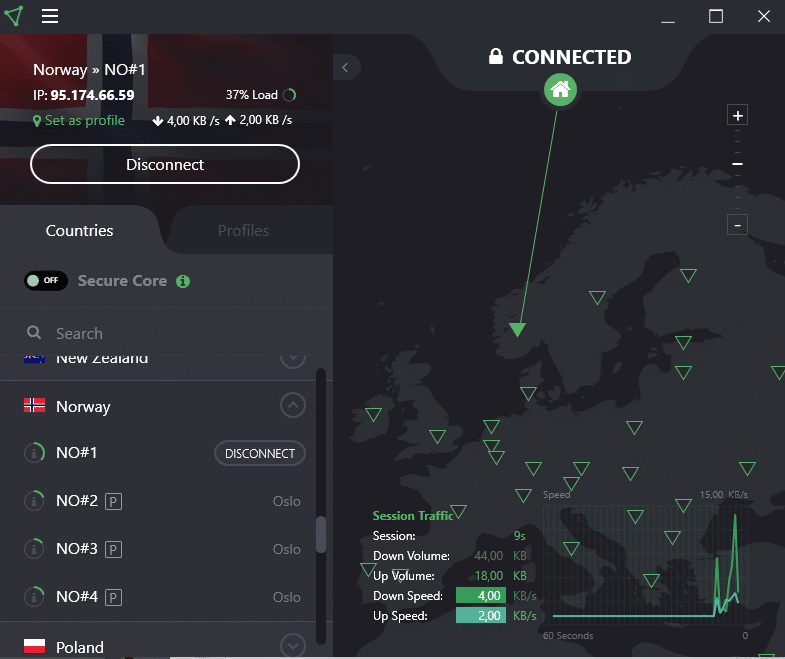Image resolution: width=785 pixels, height=659 pixels.
Task: Click the Norway flag icon
Action: pyautogui.click(x=35, y=405)
